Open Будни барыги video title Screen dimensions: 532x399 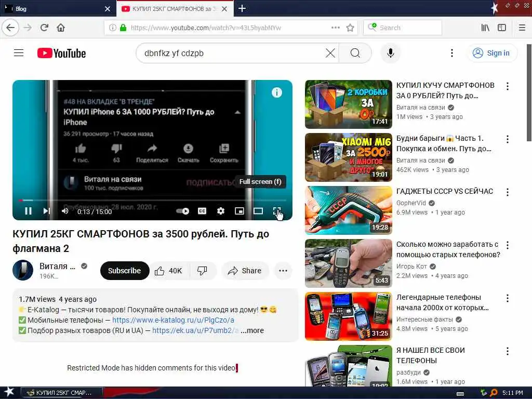[x=444, y=143]
